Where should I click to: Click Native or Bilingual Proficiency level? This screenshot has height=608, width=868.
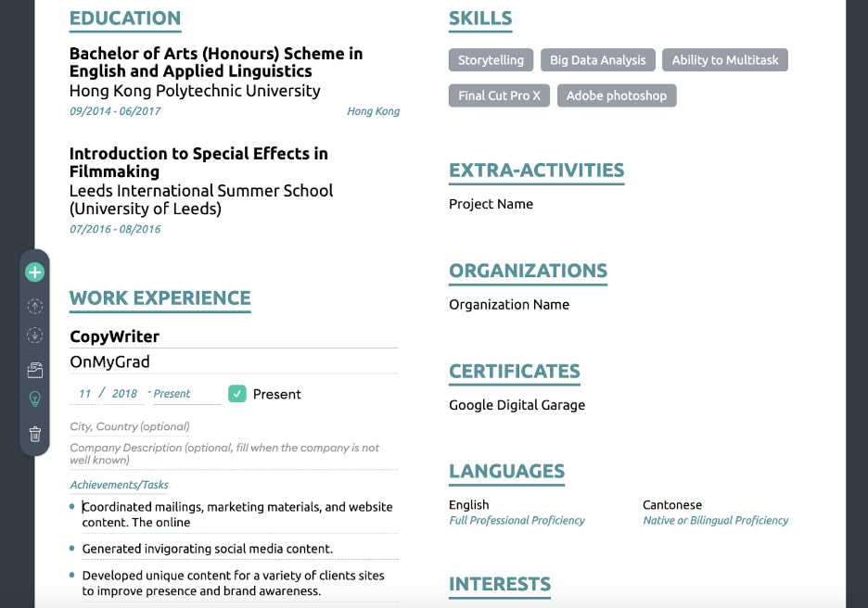click(716, 521)
